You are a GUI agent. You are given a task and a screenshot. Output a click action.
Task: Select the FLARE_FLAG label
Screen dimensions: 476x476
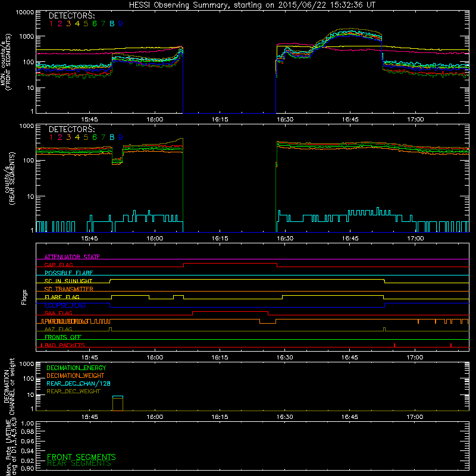pyautogui.click(x=62, y=297)
